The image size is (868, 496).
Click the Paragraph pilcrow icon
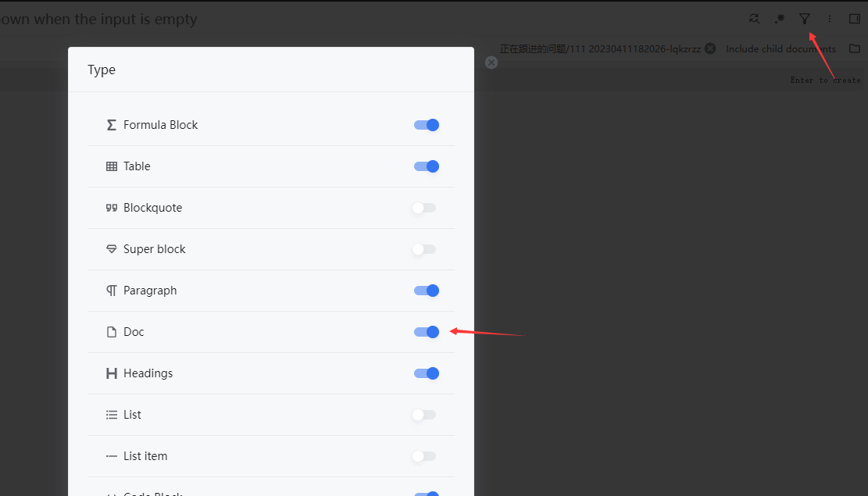click(110, 290)
